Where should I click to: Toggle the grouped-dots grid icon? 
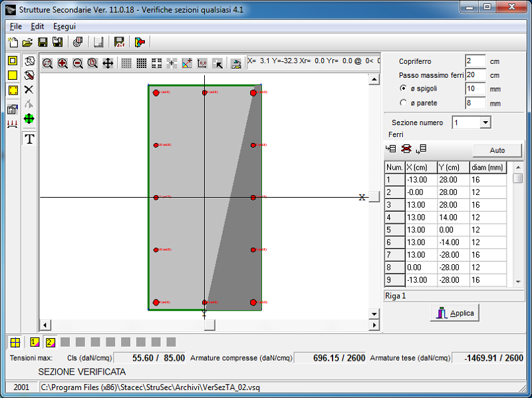156,63
